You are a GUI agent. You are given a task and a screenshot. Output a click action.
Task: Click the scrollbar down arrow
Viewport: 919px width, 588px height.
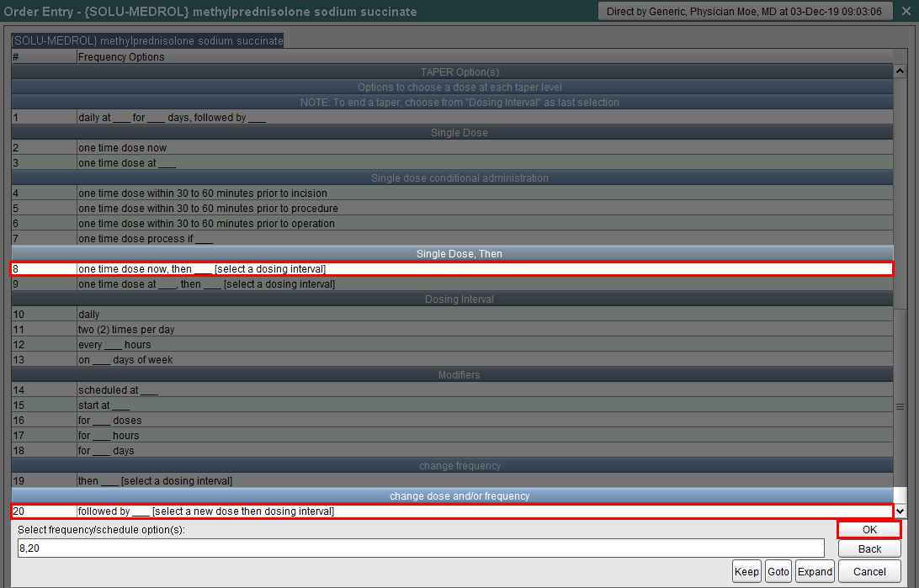tap(900, 511)
